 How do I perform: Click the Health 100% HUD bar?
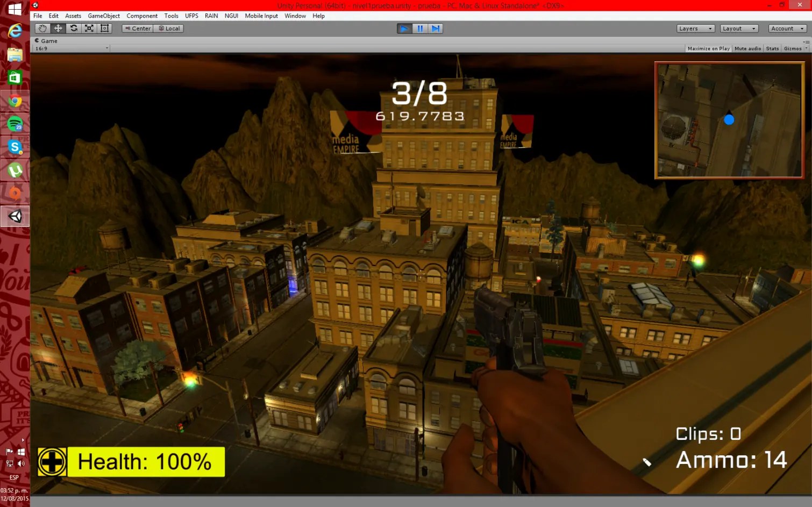click(145, 462)
